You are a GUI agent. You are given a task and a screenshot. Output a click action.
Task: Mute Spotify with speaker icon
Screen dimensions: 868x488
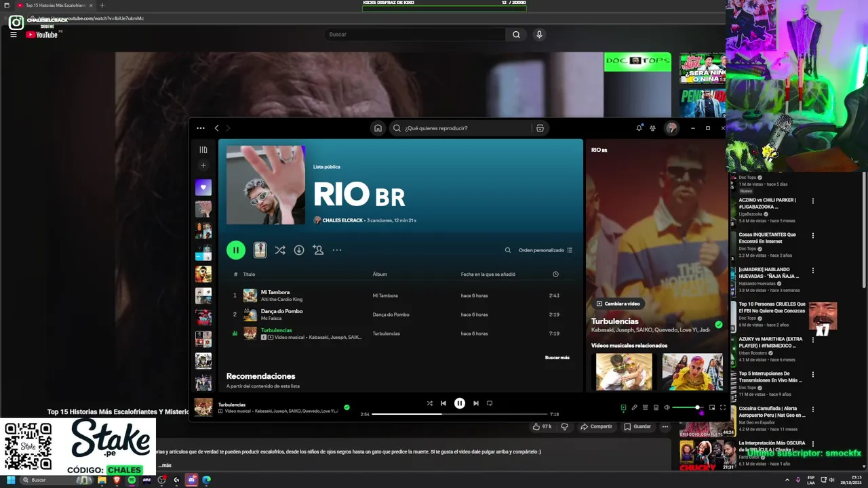(667, 407)
